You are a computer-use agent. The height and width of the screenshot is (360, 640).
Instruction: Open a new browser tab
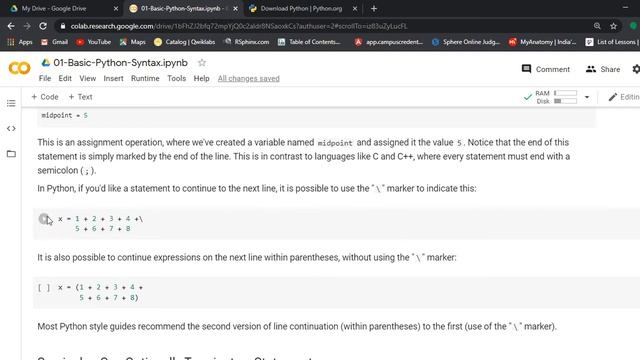tap(374, 9)
